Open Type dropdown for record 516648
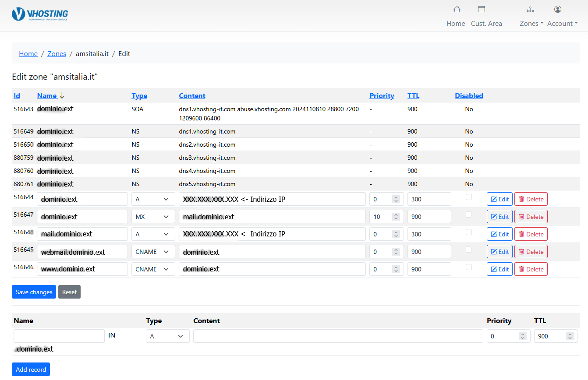588x380 pixels. (x=153, y=234)
